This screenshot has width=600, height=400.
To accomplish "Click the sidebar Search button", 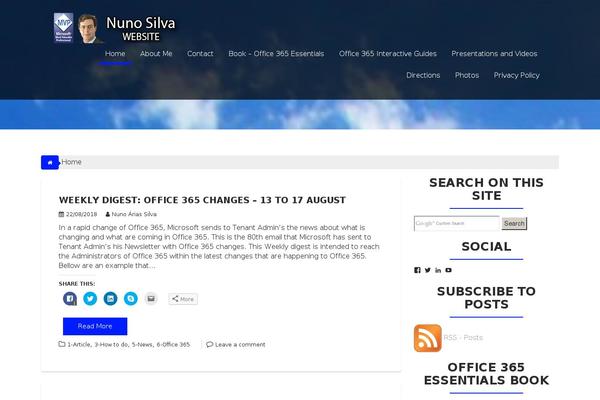I will [514, 223].
